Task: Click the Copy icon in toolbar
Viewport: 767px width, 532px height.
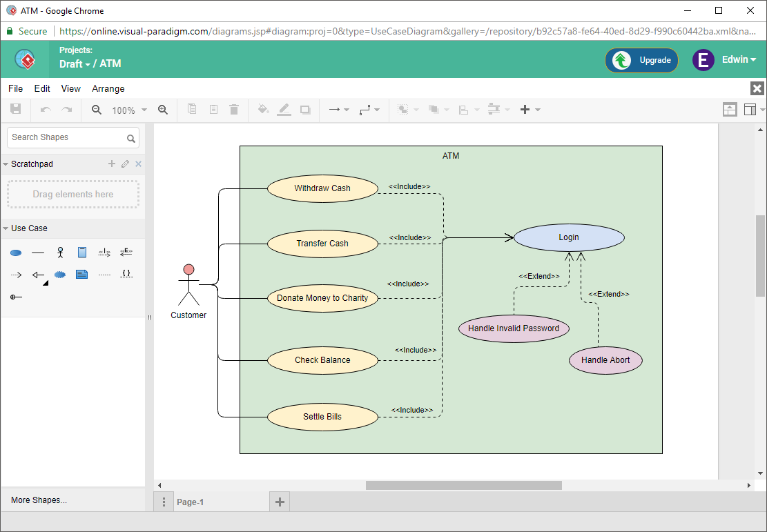Action: pos(192,109)
